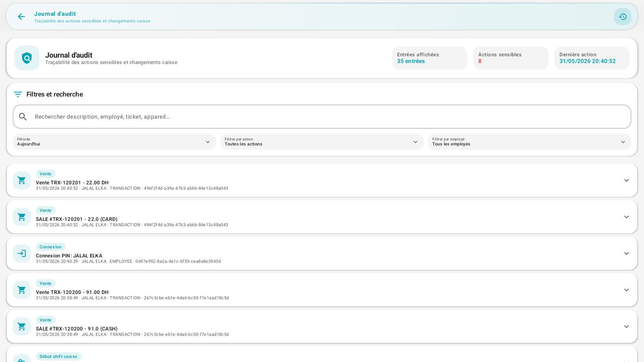
Task: Click text Connexion PIN: JALAL ELKA
Action: pos(69,256)
